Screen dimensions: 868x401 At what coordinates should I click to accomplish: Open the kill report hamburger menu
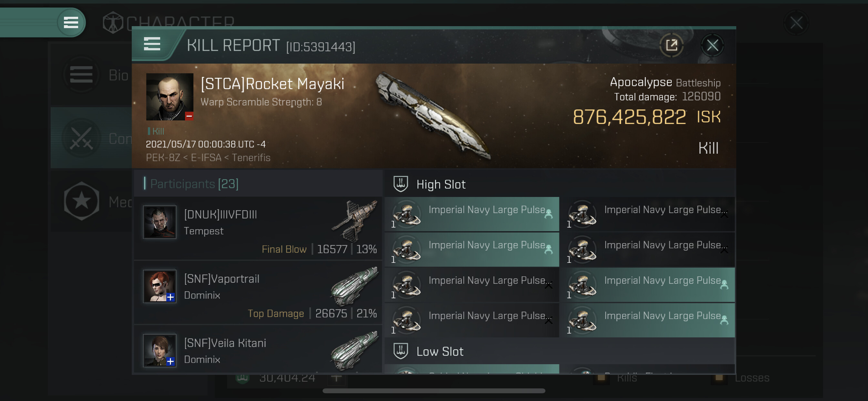point(152,44)
